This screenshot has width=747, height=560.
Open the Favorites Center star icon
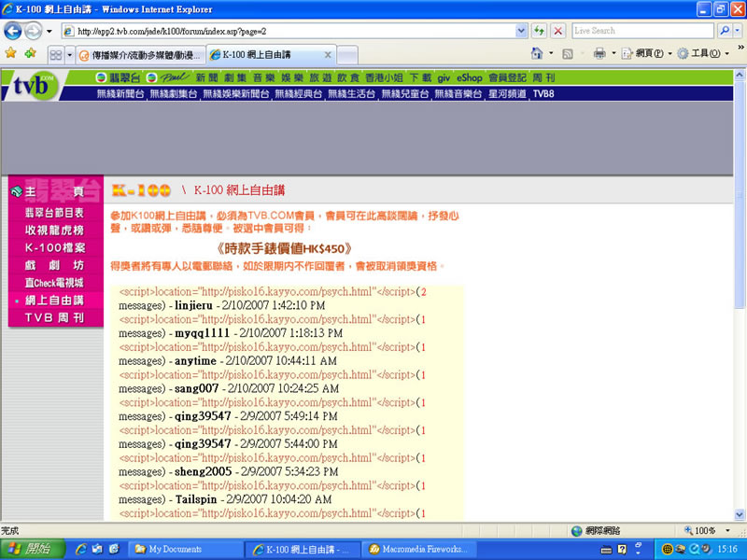pyautogui.click(x=10, y=53)
